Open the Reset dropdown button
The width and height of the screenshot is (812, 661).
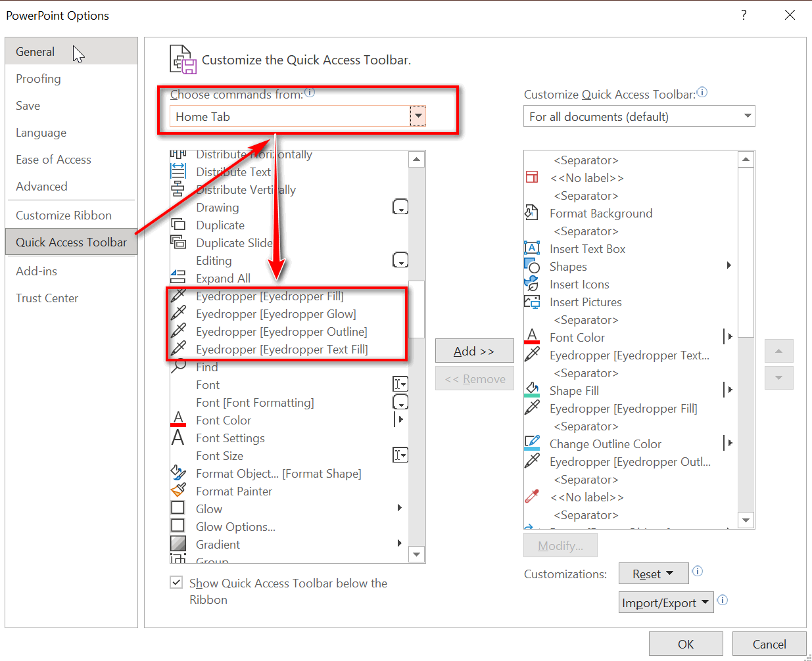pyautogui.click(x=654, y=574)
